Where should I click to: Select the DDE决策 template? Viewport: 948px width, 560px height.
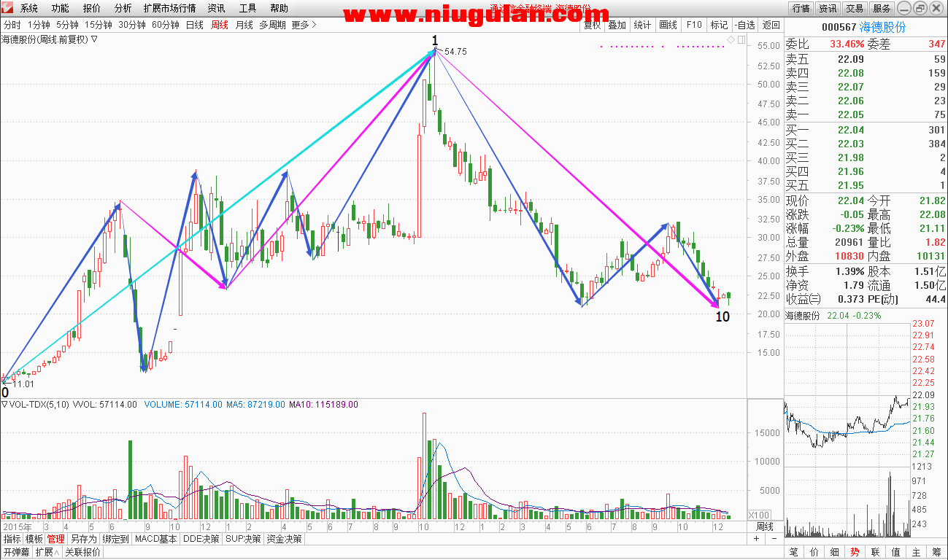tap(201, 539)
